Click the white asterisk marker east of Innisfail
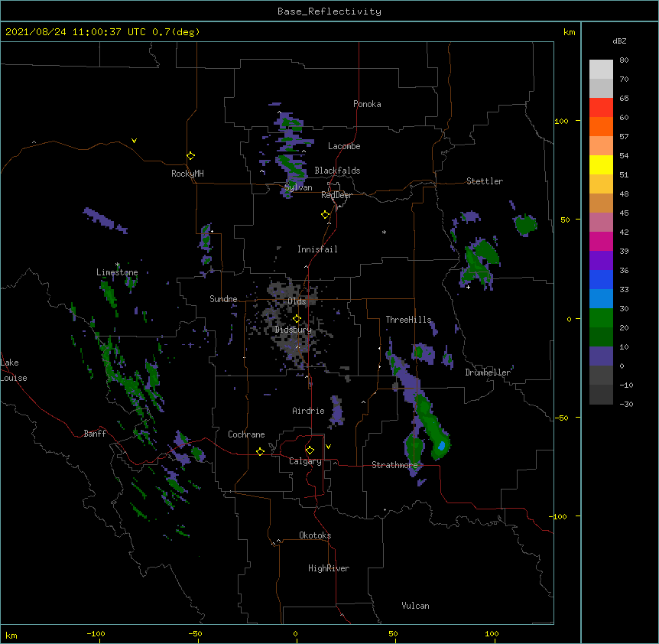The height and width of the screenshot is (644, 659). tap(384, 232)
